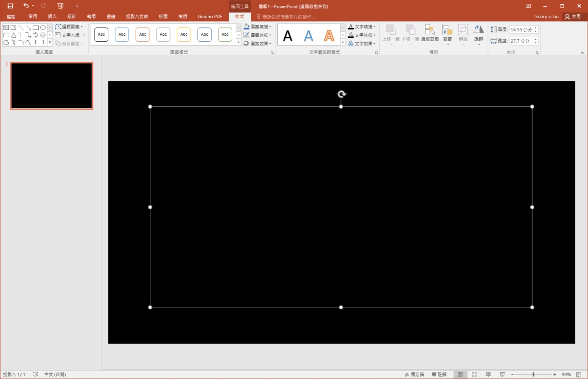Viewport: 588px width, 379px height.
Task: Expand the 圖案效果 shape effects menu
Action: point(258,44)
